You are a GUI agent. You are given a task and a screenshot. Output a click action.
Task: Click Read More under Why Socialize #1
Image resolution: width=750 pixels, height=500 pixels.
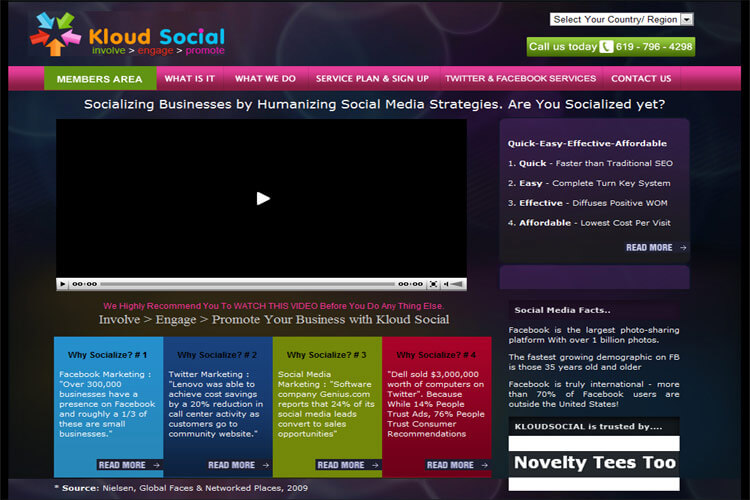point(129,465)
